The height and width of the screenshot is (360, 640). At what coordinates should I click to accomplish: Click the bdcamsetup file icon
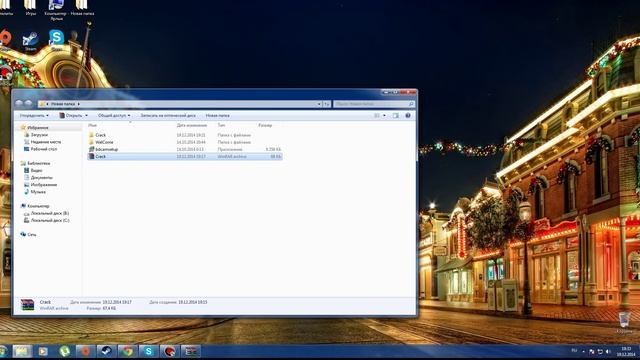(91, 149)
